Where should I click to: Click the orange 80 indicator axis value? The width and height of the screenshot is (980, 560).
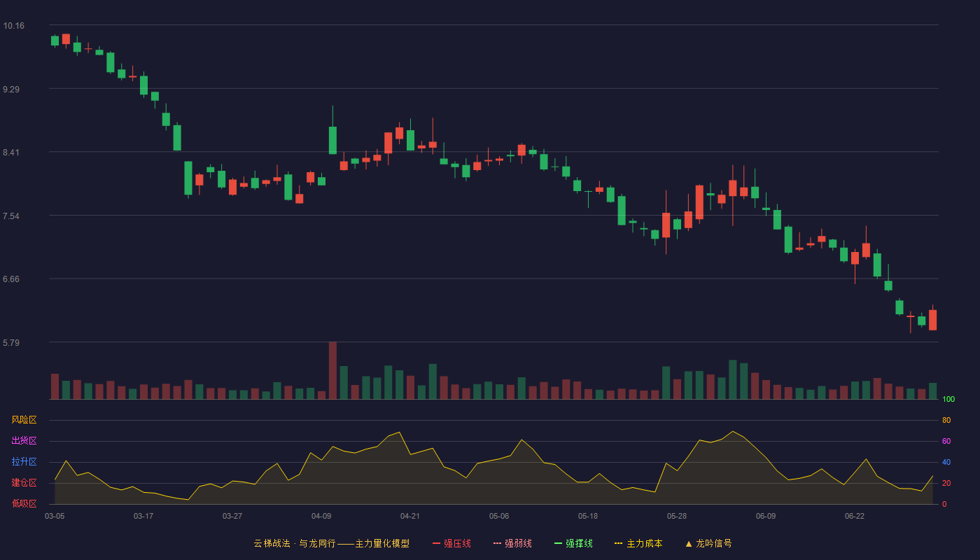tap(946, 420)
